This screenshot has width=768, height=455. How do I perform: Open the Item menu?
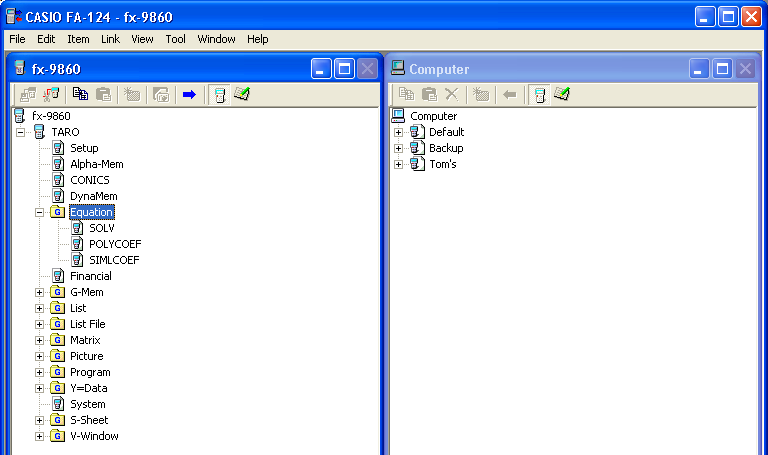point(78,39)
